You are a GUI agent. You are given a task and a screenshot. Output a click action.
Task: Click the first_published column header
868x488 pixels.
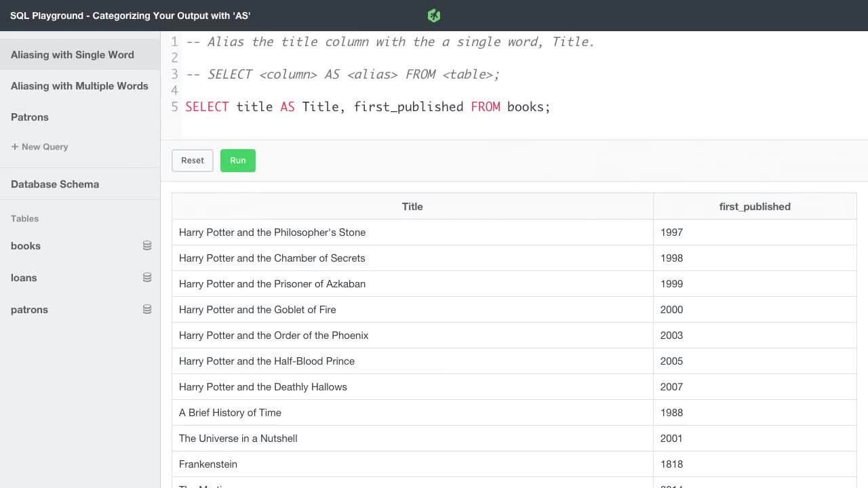point(755,207)
